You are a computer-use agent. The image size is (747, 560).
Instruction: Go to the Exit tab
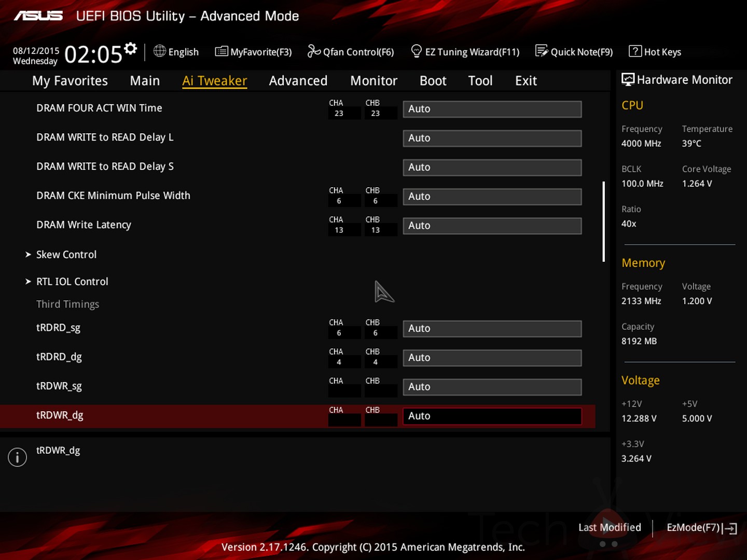526,81
